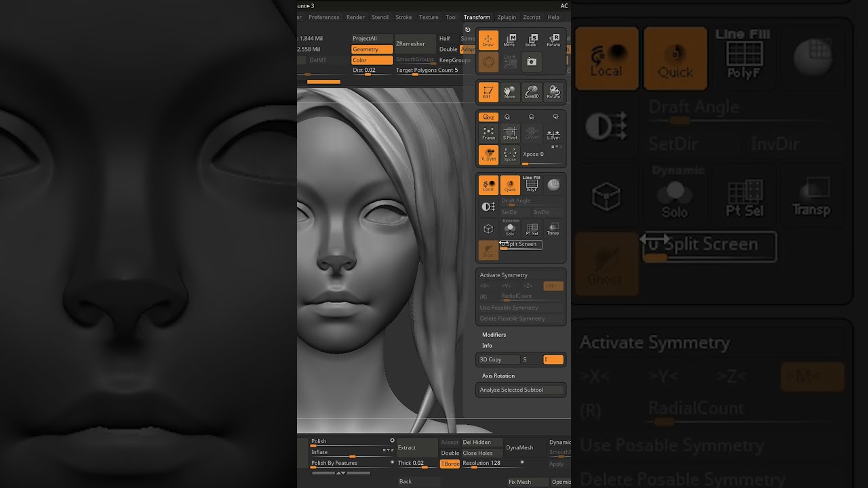Viewport: 868px width, 488px height.
Task: Click the Frame icon
Action: click(488, 134)
